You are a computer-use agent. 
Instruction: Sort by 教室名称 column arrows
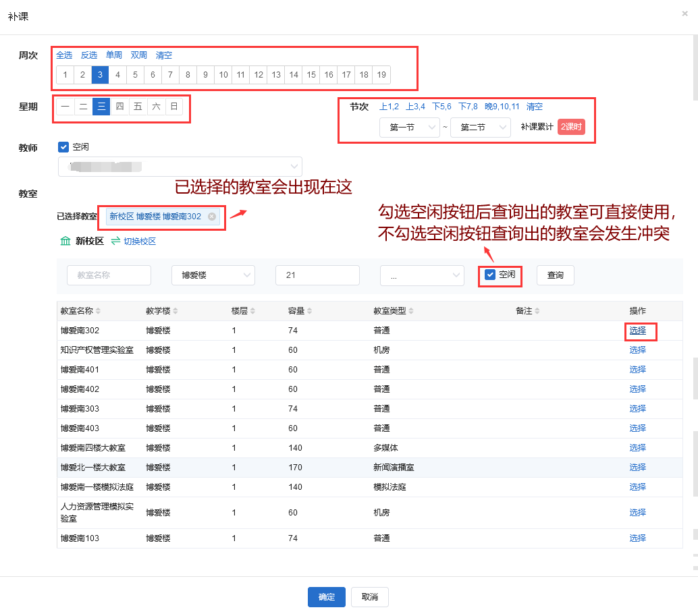click(99, 311)
